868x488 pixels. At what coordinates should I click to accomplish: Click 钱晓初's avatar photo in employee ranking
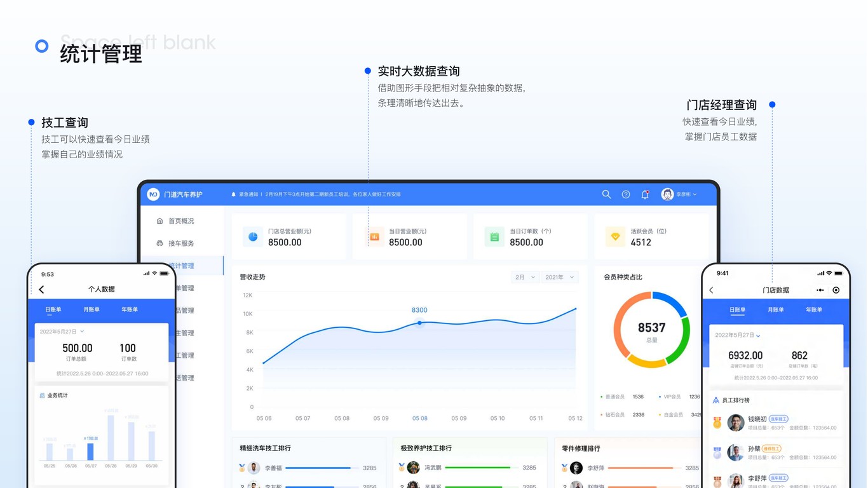[x=736, y=423]
